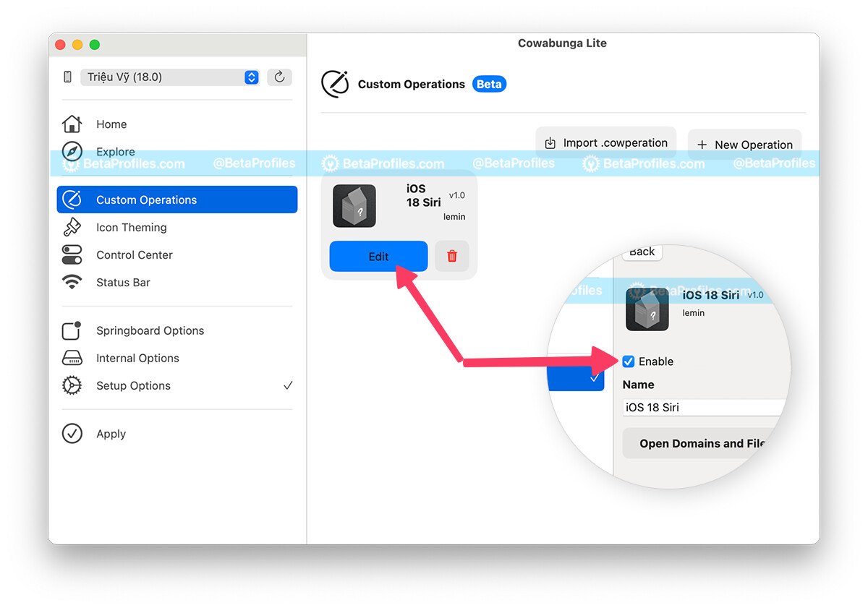Open the device selector dropdown
868x608 pixels.
pos(170,77)
